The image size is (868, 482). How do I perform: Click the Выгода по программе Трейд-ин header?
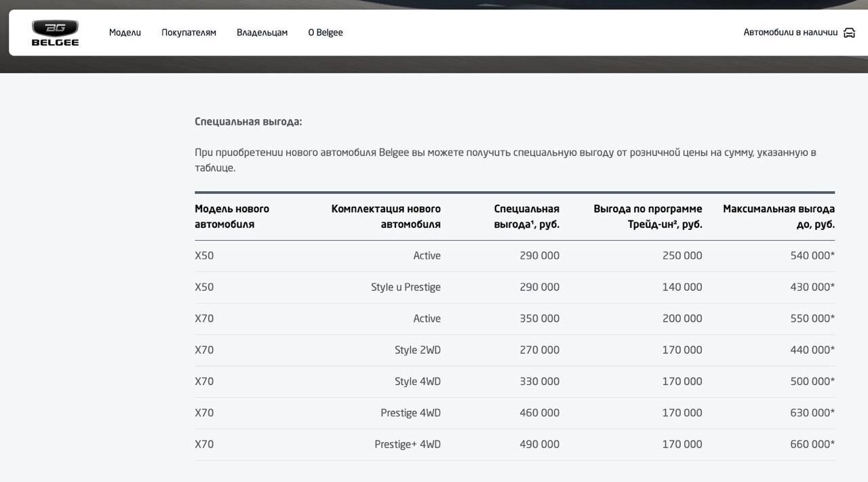pyautogui.click(x=648, y=217)
